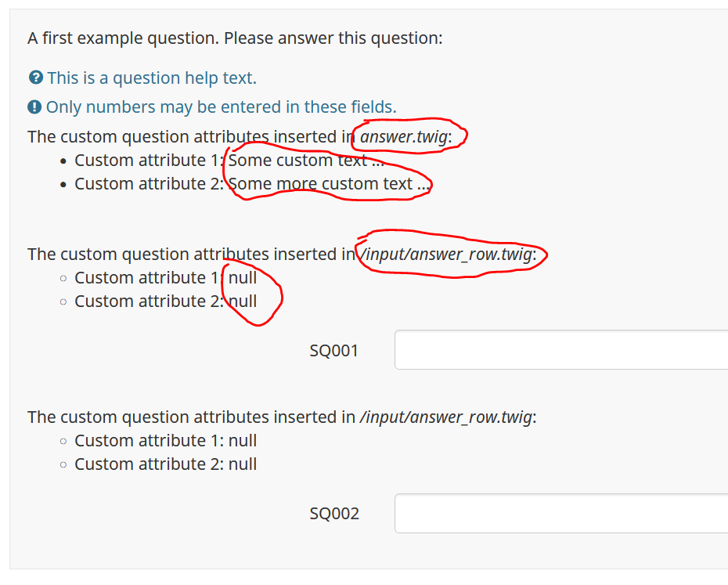Focus the SQ002 answer input field

point(560,513)
